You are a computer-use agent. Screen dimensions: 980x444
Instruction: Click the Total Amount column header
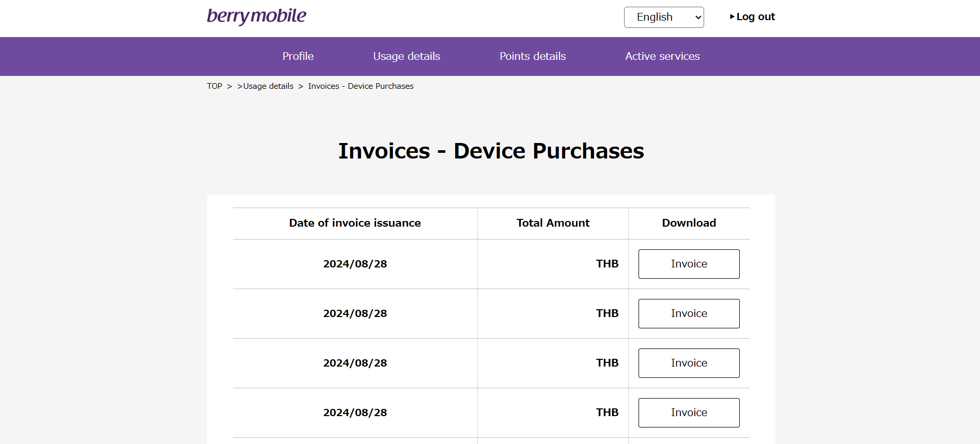(553, 223)
